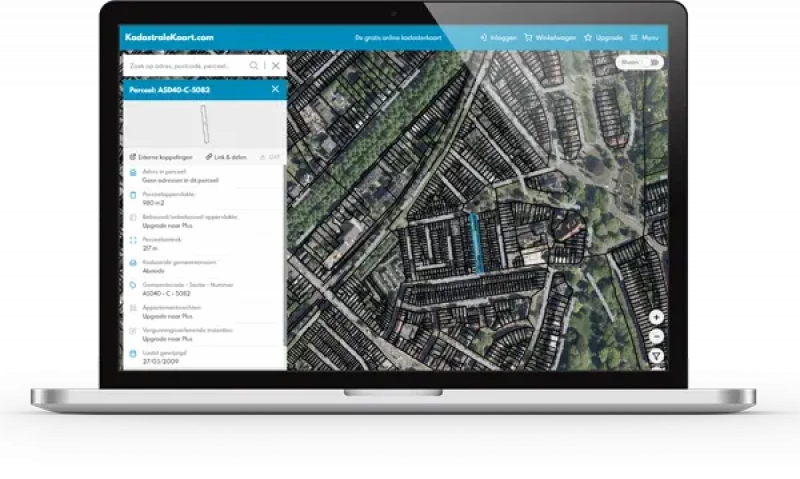This screenshot has width=800, height=479.
Task: Click the highlighted blue parcel on map
Action: 475,243
